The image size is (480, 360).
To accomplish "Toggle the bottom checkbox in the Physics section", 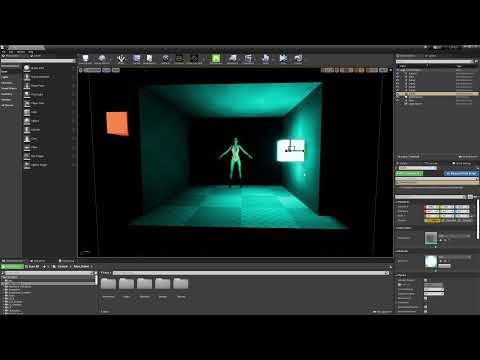I will pyautogui.click(x=426, y=311).
